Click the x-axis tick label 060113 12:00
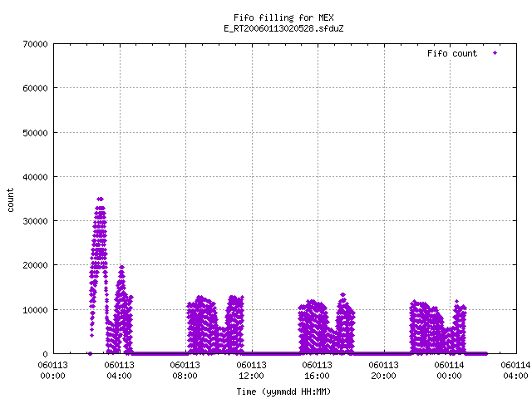 [251, 371]
